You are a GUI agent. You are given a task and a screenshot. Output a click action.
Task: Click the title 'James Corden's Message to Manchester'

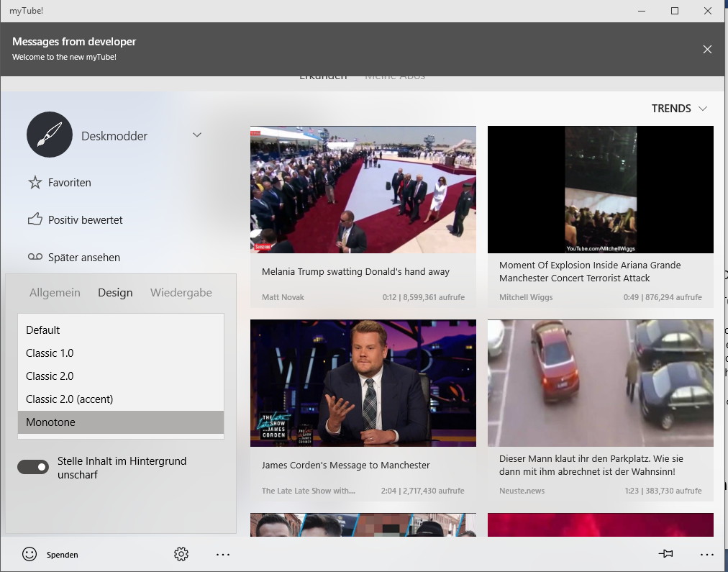point(346,466)
